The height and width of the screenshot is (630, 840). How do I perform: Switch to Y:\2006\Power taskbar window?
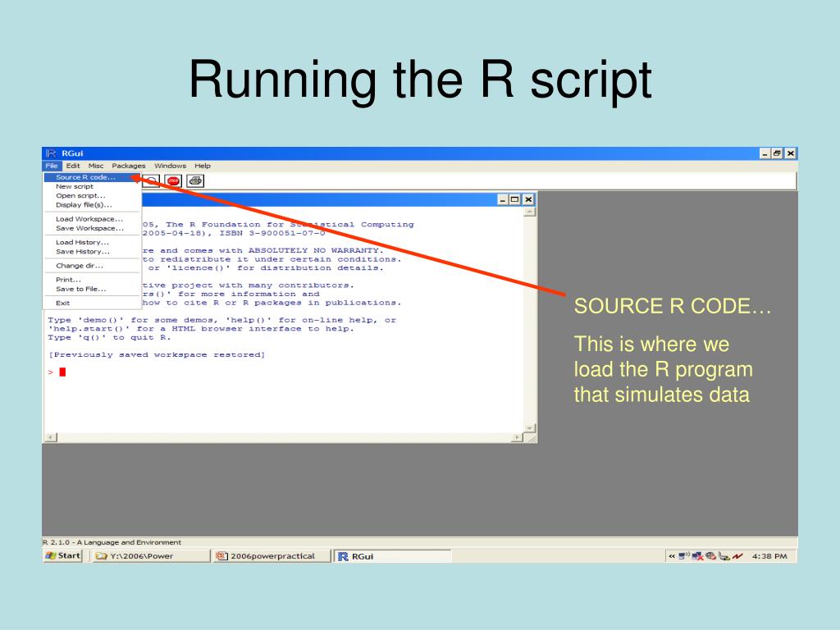pyautogui.click(x=151, y=556)
